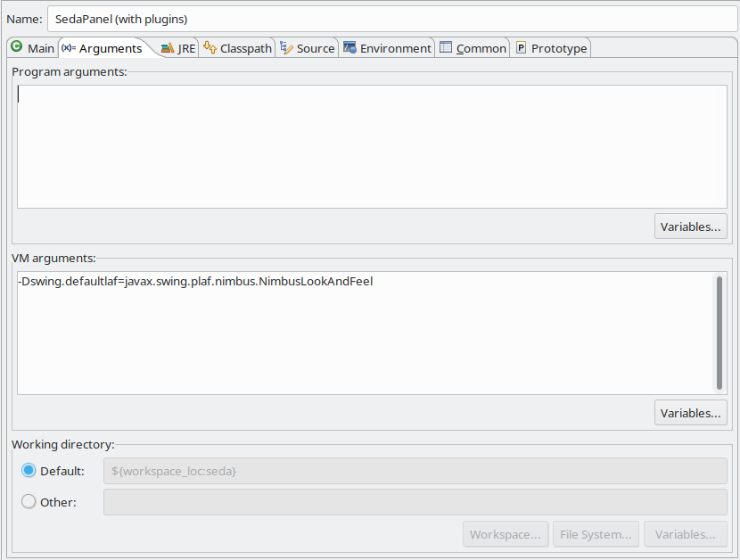Screen dimensions: 740x560
Task: Click Variables button under VM arguments
Action: click(x=690, y=413)
